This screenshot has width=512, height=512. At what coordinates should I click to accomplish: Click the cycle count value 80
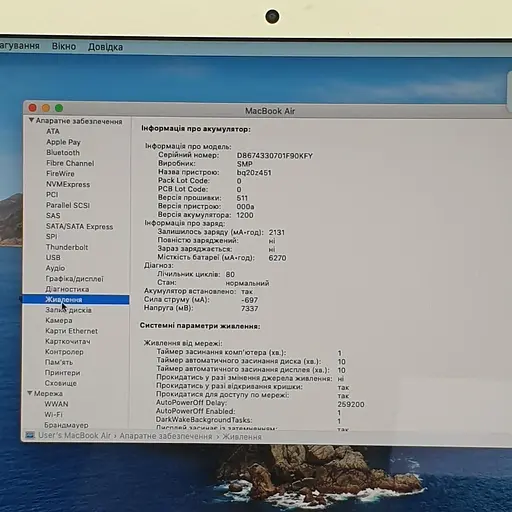tap(230, 274)
